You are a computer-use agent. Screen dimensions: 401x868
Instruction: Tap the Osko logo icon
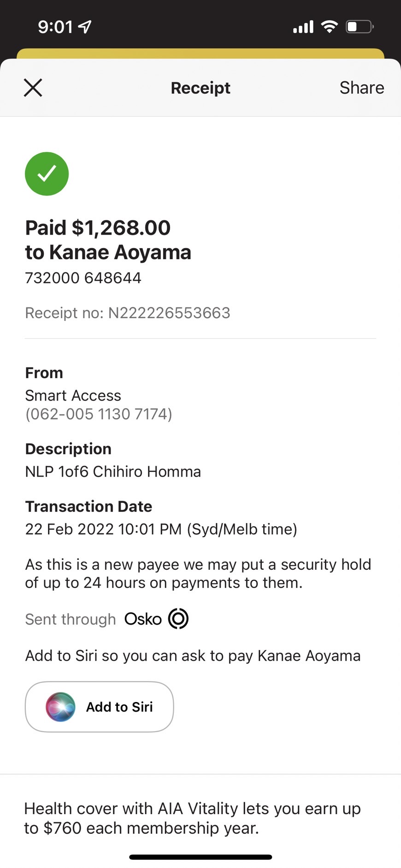(178, 619)
